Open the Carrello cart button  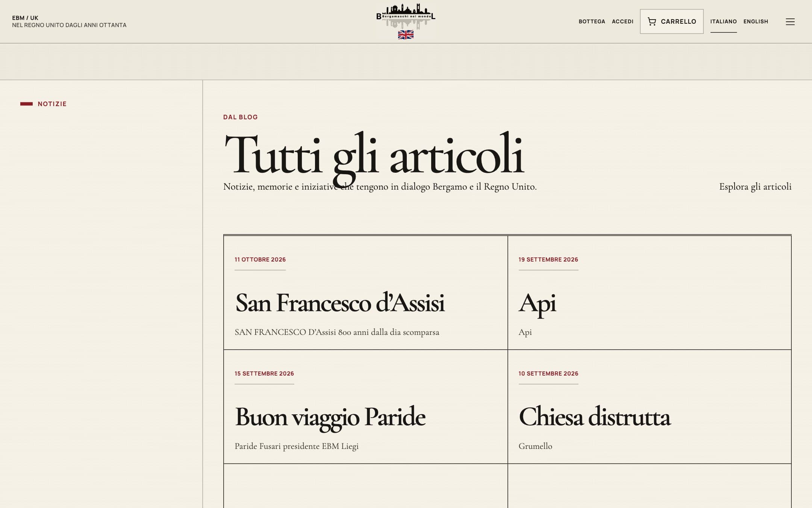pos(671,21)
